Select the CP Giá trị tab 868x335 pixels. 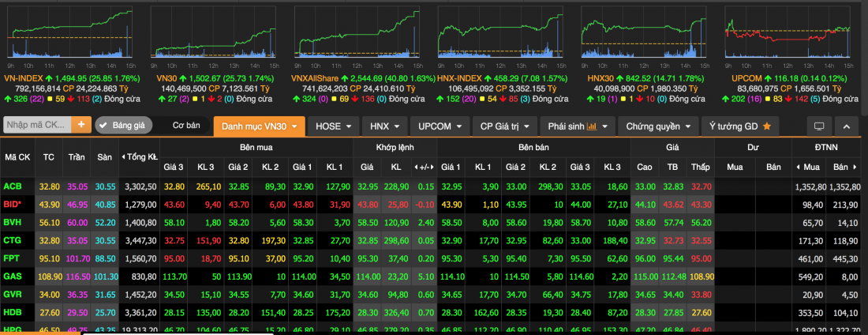point(504,126)
